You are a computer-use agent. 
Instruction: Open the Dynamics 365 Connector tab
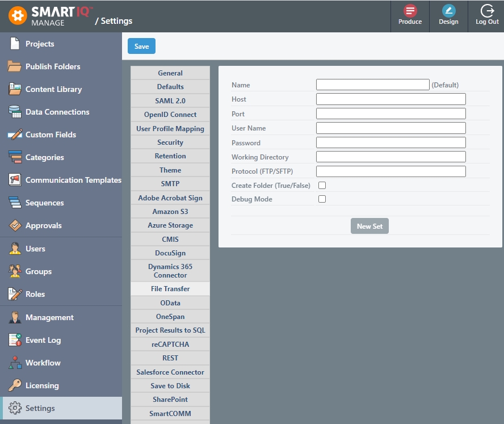point(170,271)
